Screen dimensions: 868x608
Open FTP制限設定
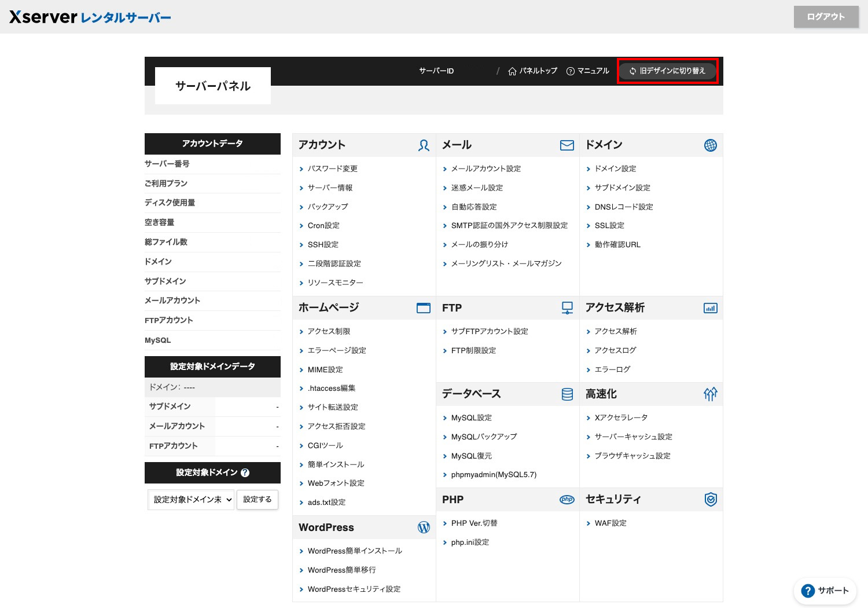coord(473,351)
